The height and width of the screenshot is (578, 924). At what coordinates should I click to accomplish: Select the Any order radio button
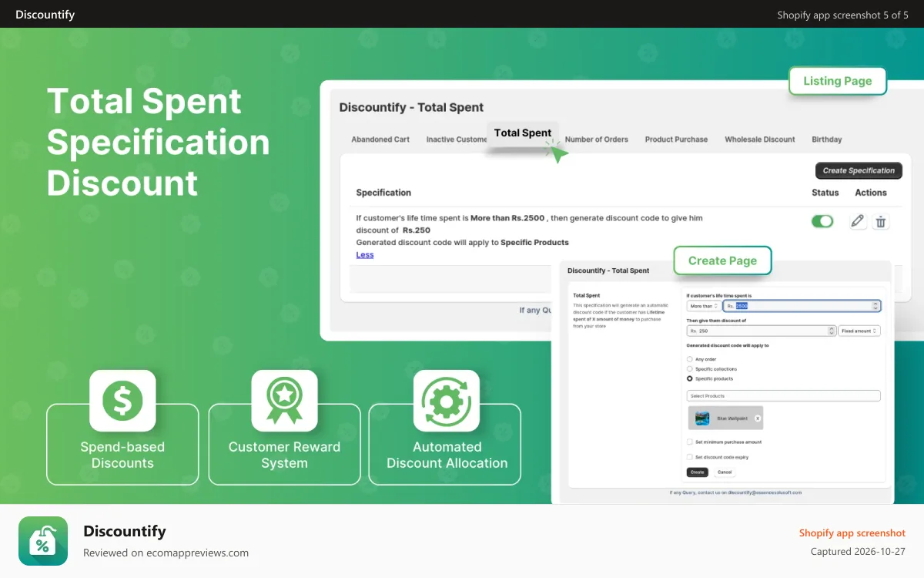click(689, 359)
